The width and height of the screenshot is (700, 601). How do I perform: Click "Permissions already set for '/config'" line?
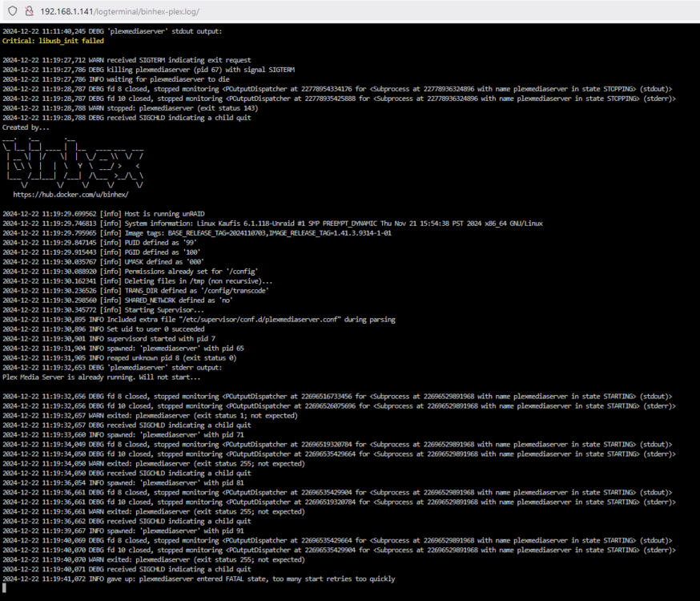tap(131, 272)
